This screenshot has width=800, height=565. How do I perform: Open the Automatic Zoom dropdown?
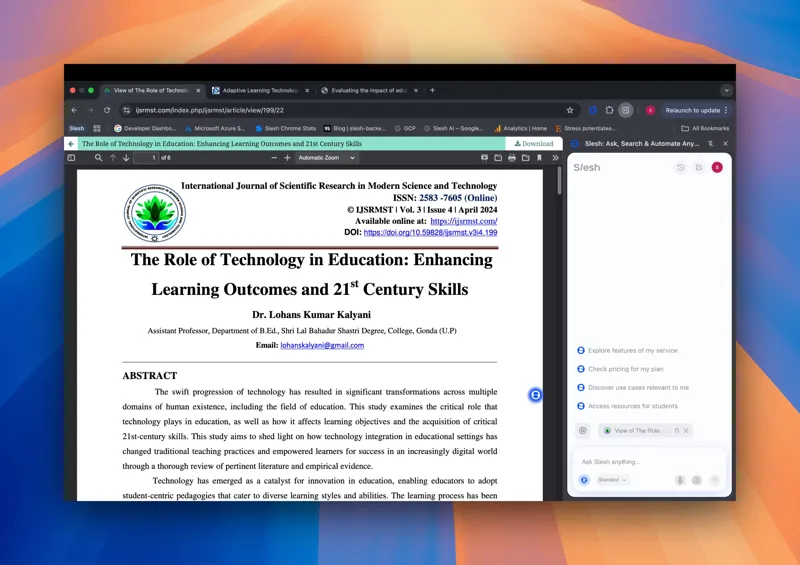coord(326,158)
